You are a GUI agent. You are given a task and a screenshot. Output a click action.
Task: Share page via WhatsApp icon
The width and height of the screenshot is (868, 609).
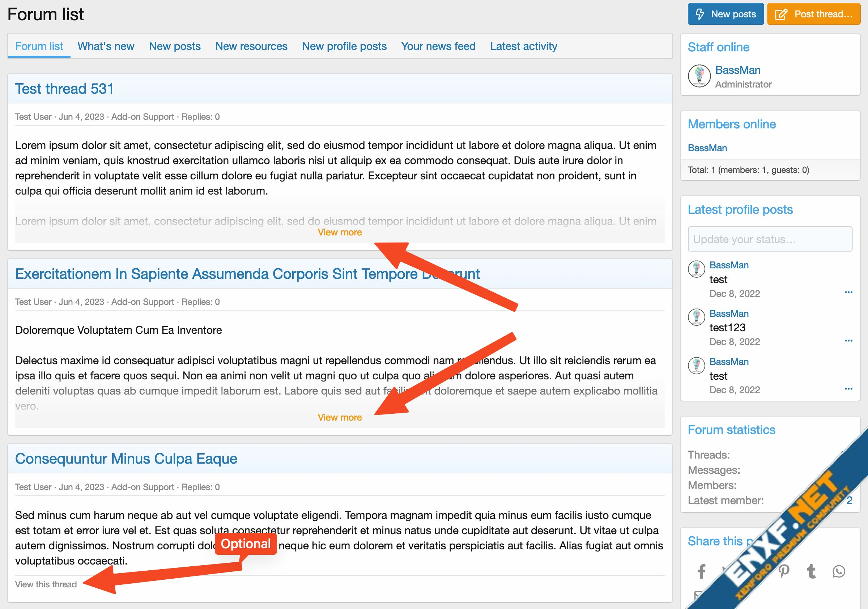(x=838, y=571)
